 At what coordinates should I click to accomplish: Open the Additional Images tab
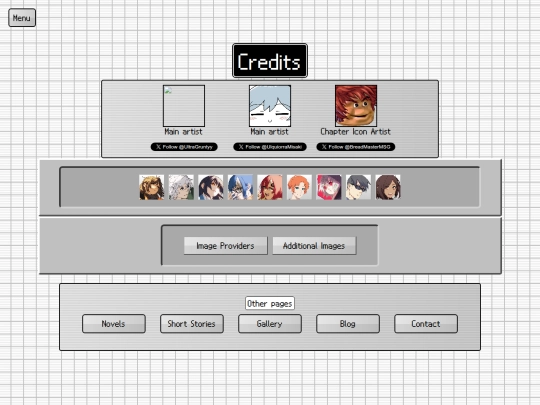pyautogui.click(x=314, y=246)
